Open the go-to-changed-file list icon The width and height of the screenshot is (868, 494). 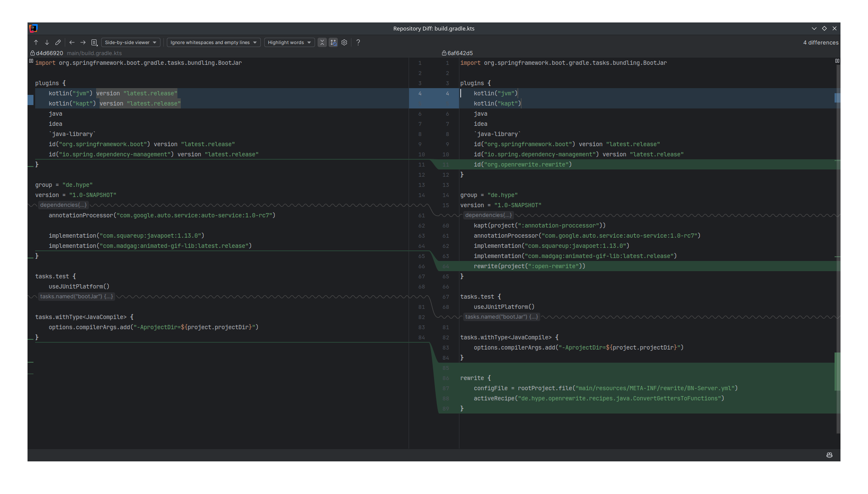tap(94, 42)
